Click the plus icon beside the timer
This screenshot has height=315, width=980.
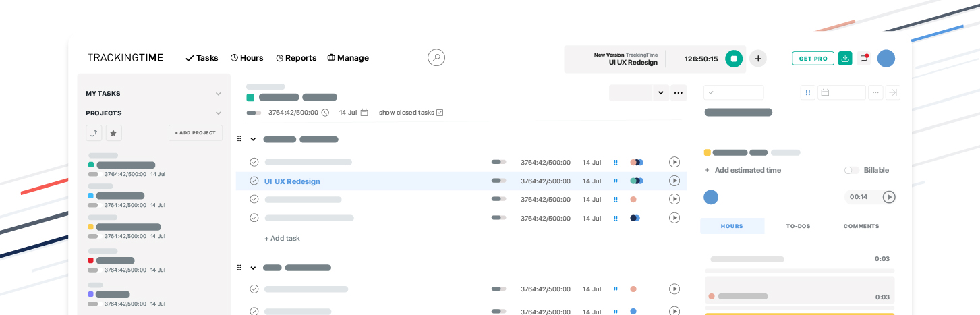click(758, 59)
